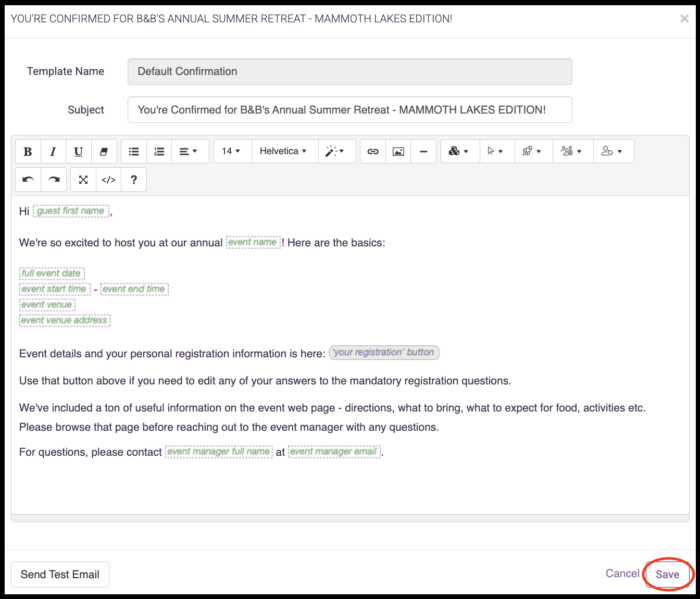This screenshot has width=700, height=599.
Task: Select the 'event end time' tag
Action: (x=134, y=289)
